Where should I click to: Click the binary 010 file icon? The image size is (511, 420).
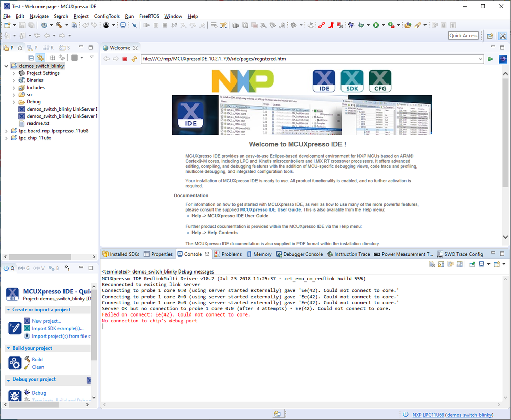point(74,25)
